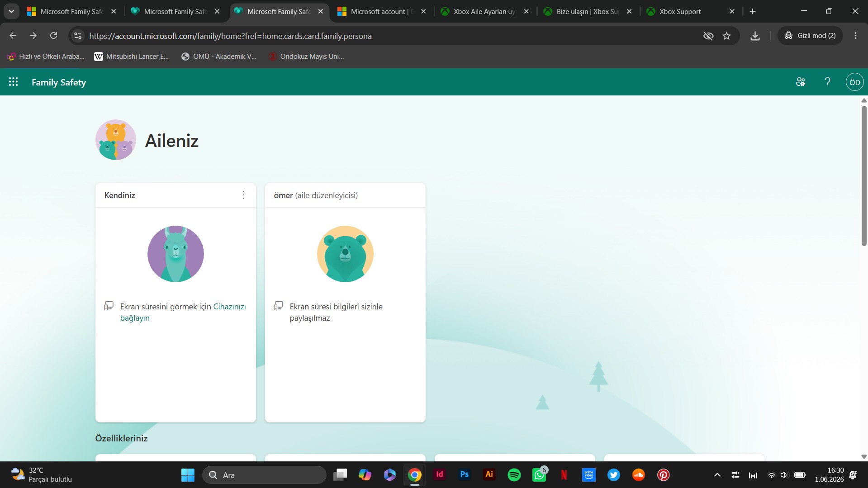Open Photoshop from the taskbar
Image resolution: width=868 pixels, height=488 pixels.
click(x=465, y=475)
